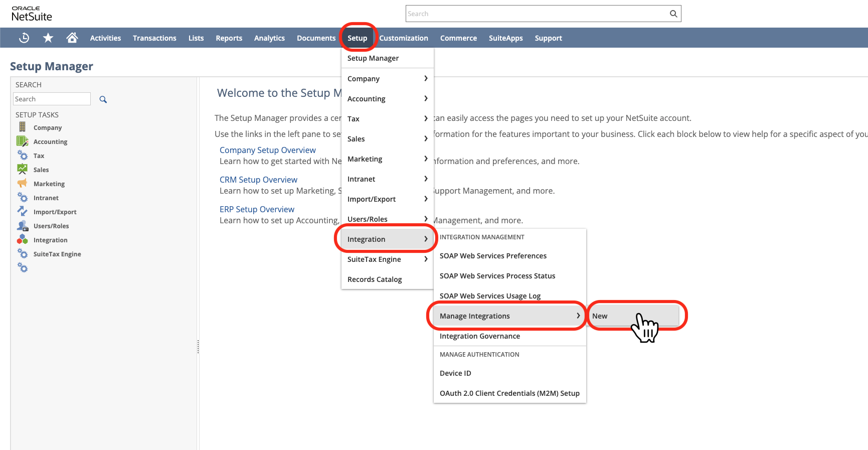The height and width of the screenshot is (450, 868).
Task: Click the unlabeled gear icon below SuiteTax Engine
Action: point(22,267)
